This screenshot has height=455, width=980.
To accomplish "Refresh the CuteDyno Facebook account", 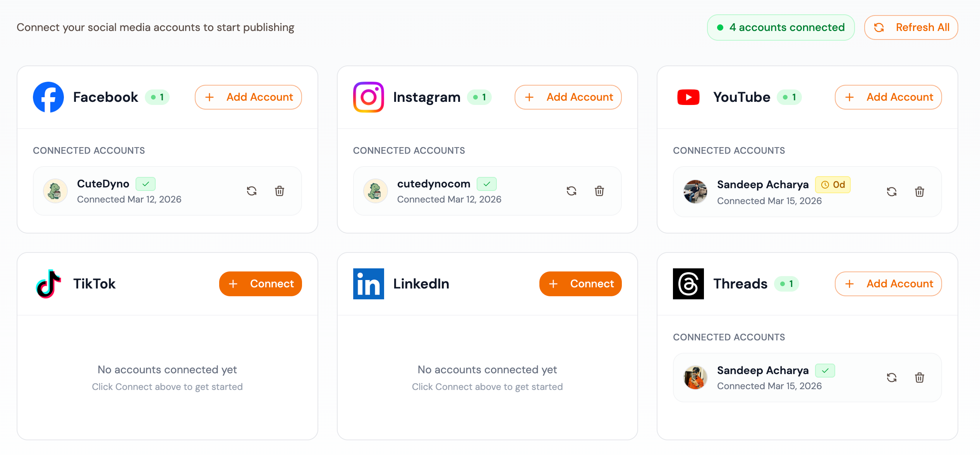I will coord(252,191).
